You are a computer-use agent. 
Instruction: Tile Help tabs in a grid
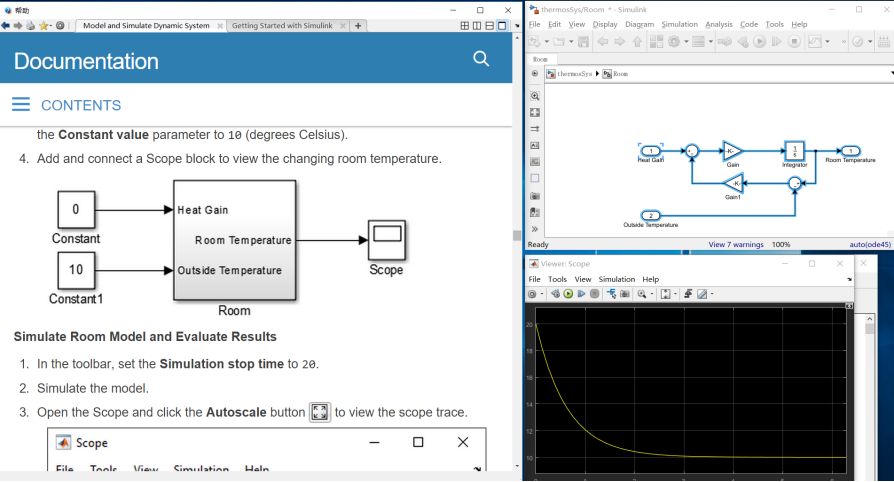coord(465,26)
